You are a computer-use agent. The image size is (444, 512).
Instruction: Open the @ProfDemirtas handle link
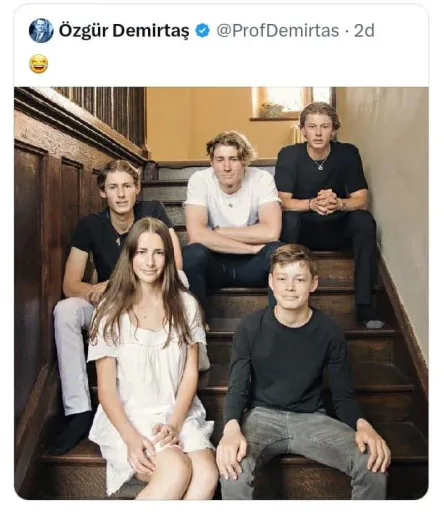(x=278, y=31)
